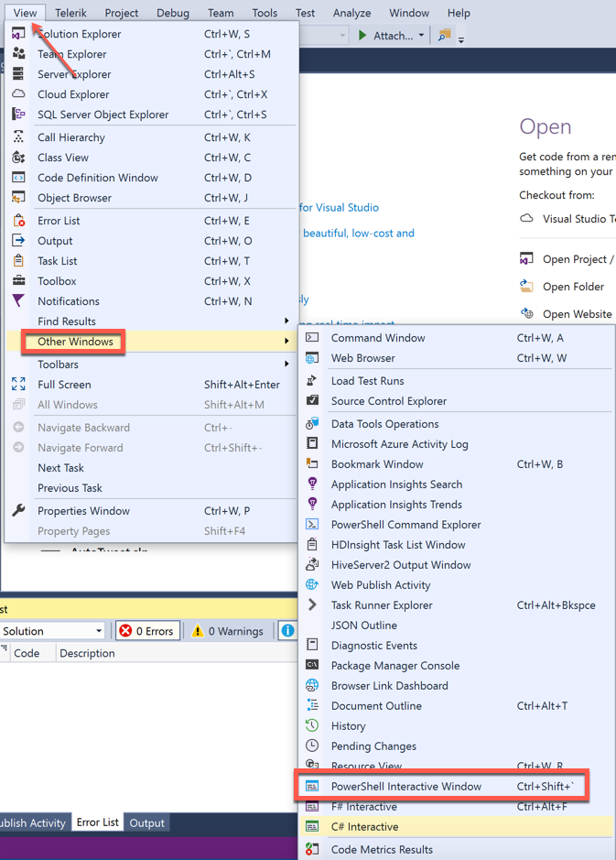This screenshot has height=860, width=616.
Task: Click the Code Definition Window icon
Action: [18, 178]
